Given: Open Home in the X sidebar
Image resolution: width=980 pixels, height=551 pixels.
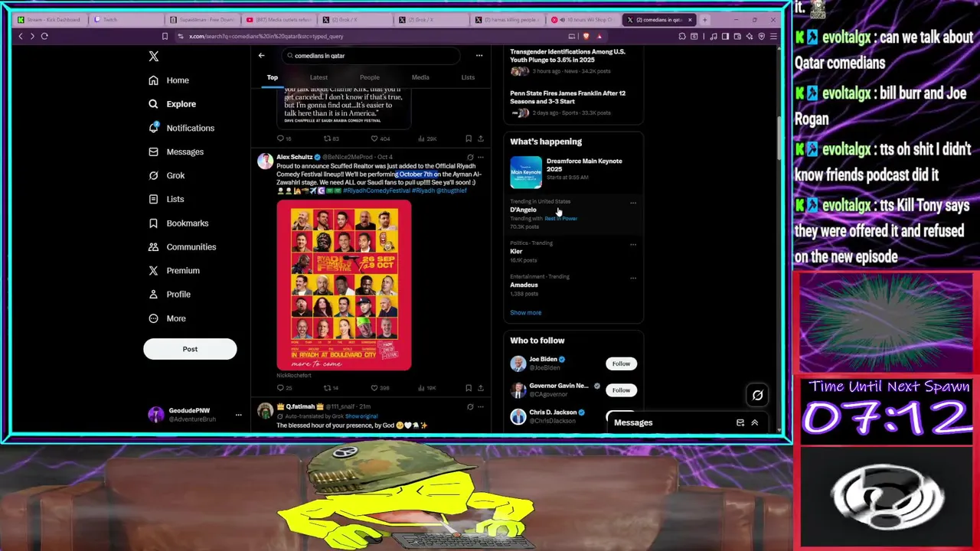Looking at the screenshot, I should [x=169, y=80].
